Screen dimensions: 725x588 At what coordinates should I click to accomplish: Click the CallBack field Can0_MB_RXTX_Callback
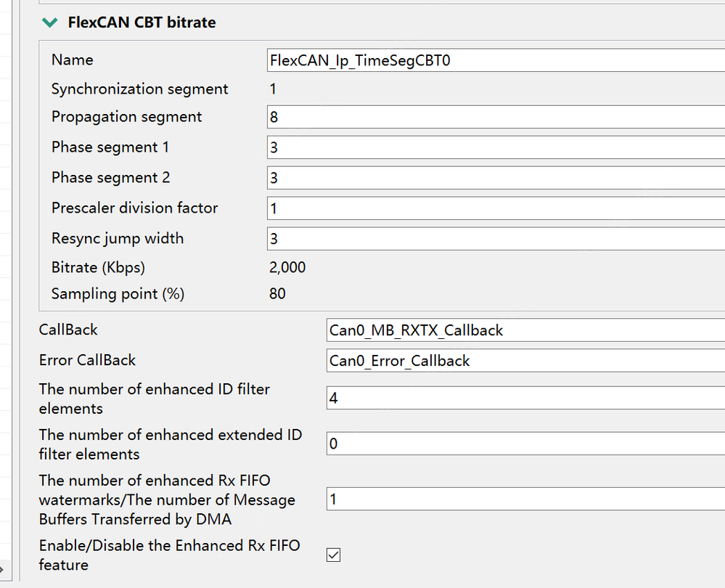point(472,330)
